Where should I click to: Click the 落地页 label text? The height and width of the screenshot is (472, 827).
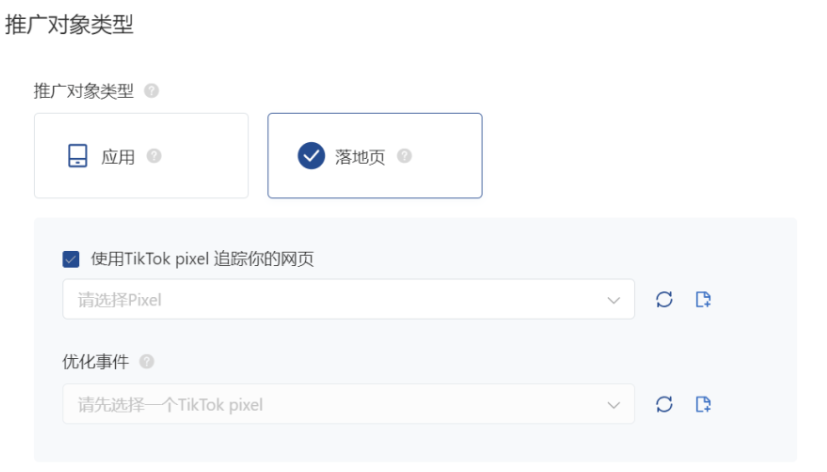[360, 157]
